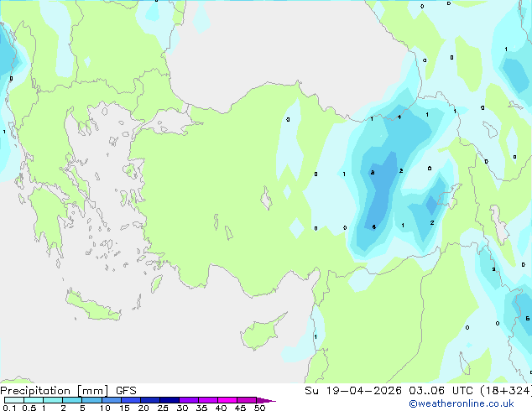Click the 0.1–0.5 mm legend color box
Image resolution: width=532 pixels, height=411 pixels.
pyautogui.click(x=14, y=400)
